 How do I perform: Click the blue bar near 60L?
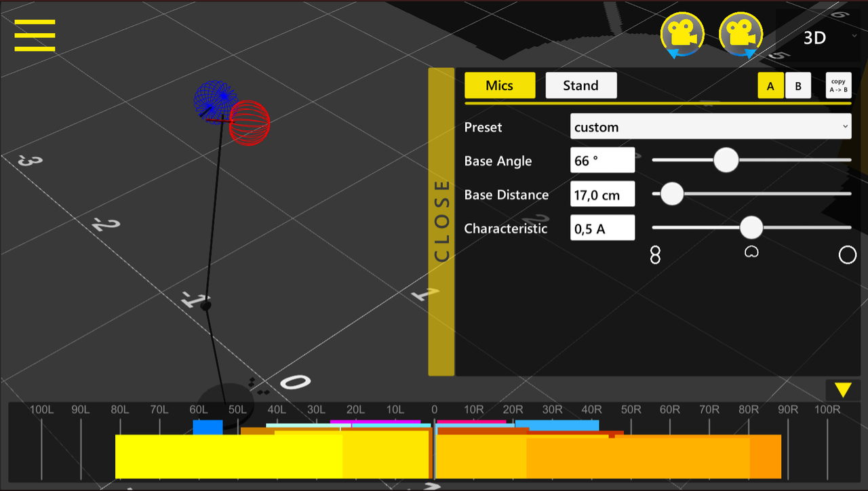click(x=208, y=427)
